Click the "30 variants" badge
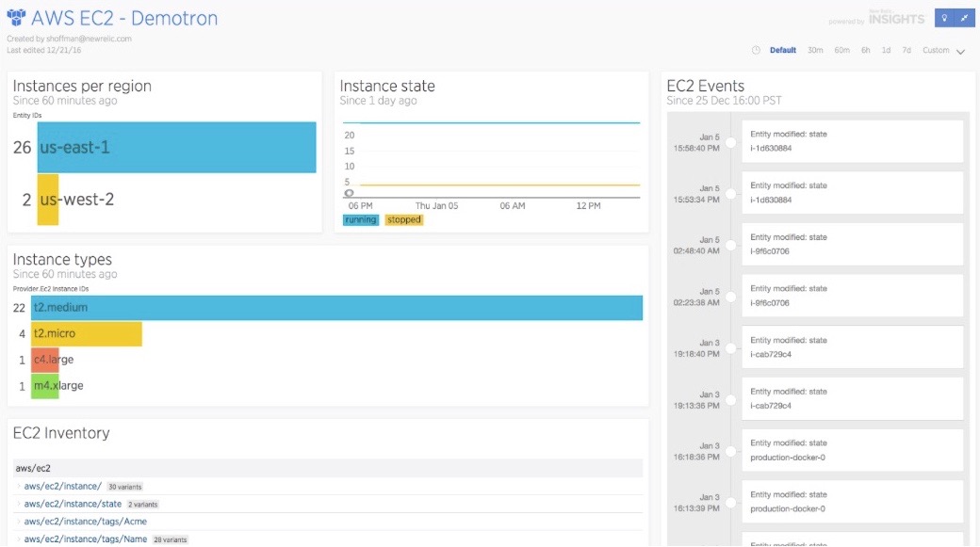The height and width of the screenshot is (547, 980). point(125,487)
